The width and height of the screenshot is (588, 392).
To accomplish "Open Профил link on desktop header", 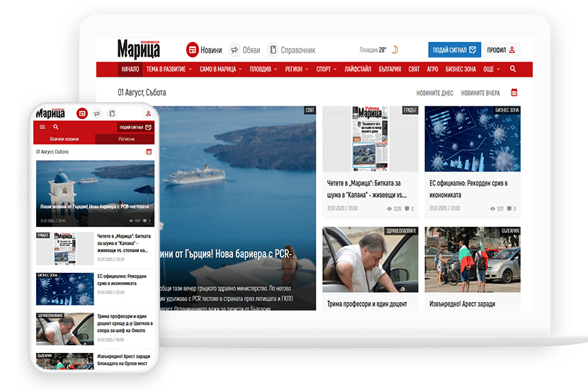I will point(501,50).
